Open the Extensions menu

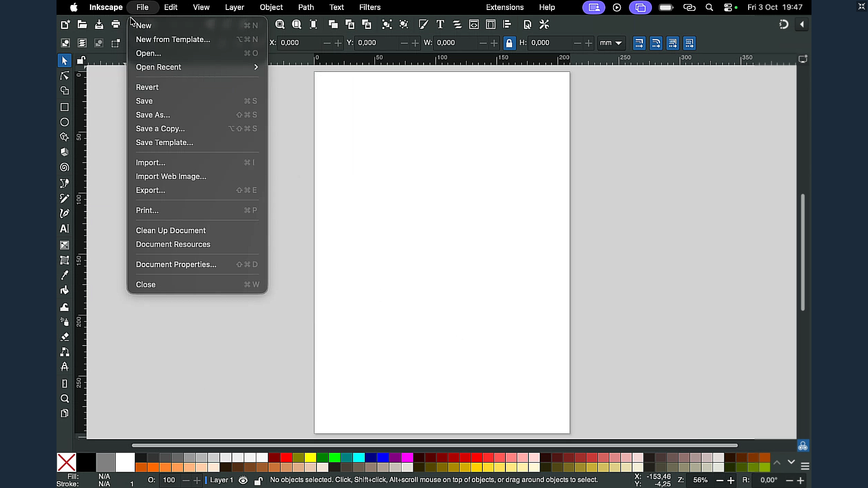coord(505,7)
